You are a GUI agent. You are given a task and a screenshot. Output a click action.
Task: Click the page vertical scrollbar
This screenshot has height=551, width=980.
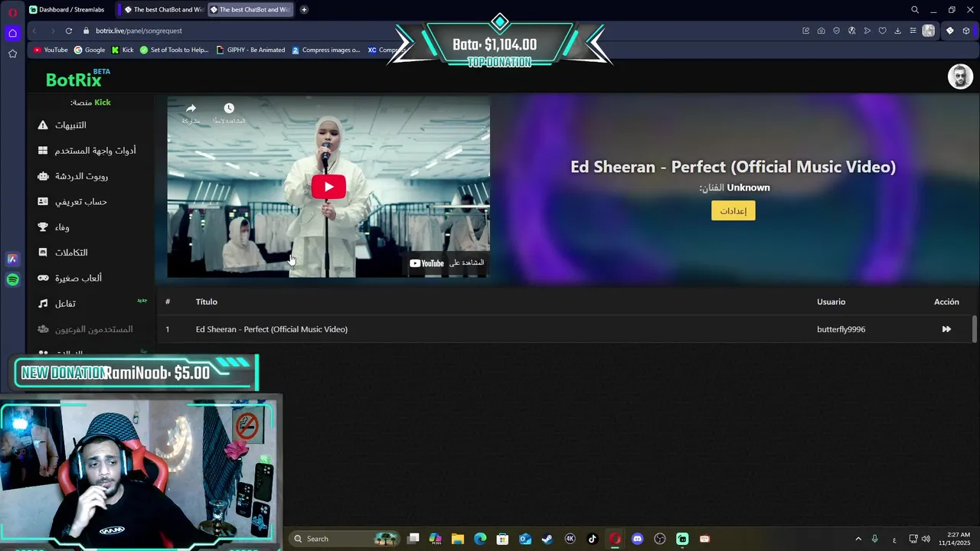point(975,329)
